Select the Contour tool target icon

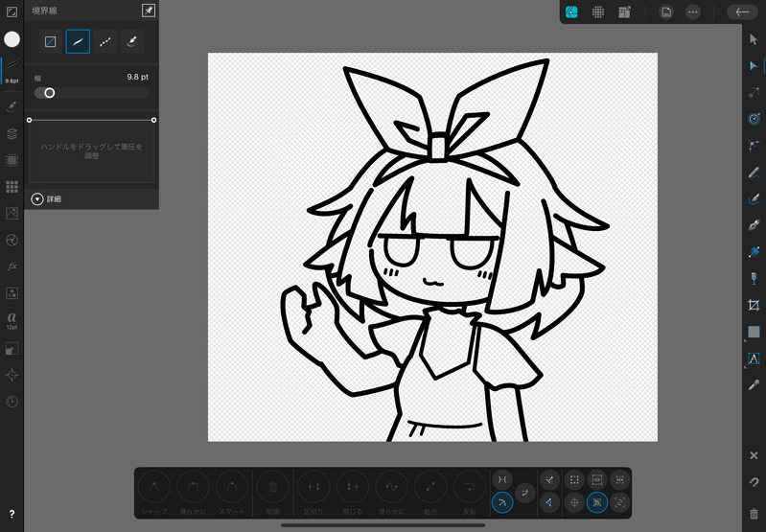[754, 119]
